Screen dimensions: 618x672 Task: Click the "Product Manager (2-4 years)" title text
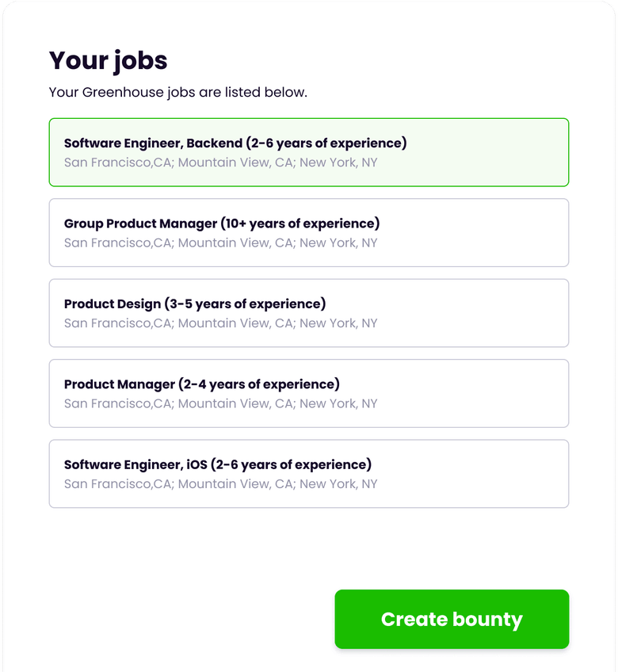[x=201, y=384]
